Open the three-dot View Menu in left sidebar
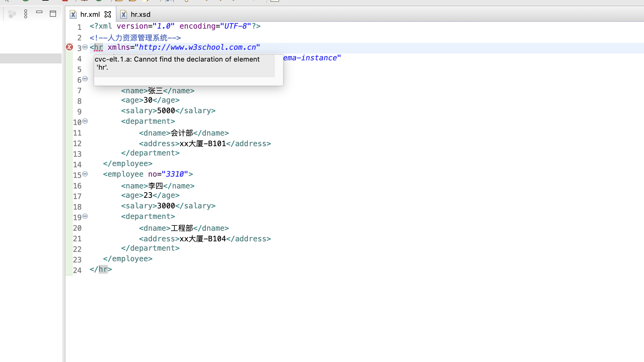This screenshot has height=362, width=644. point(26,14)
